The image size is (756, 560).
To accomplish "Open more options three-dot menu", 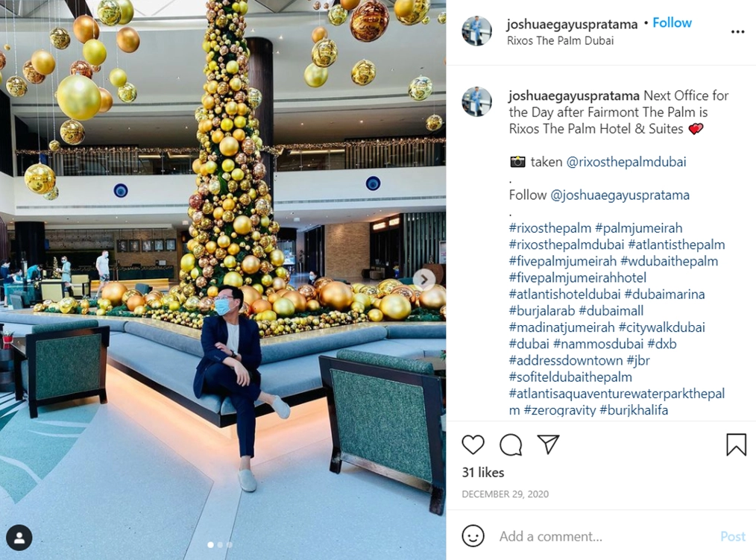I will coord(737,32).
